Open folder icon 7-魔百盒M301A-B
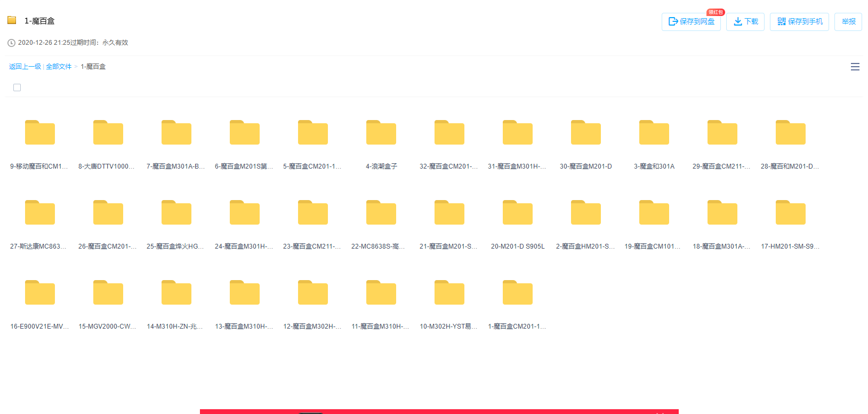 (x=176, y=132)
